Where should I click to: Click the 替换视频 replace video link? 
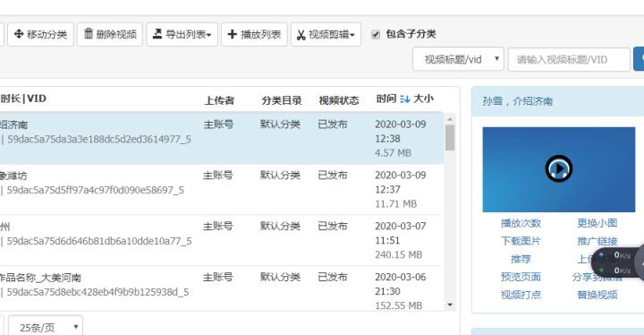[597, 295]
